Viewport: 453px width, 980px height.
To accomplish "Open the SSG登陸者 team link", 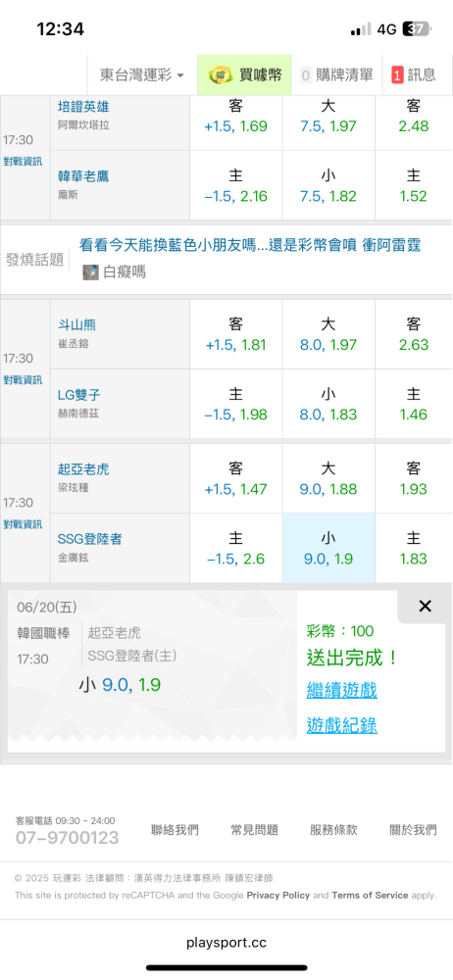I will coord(89,539).
